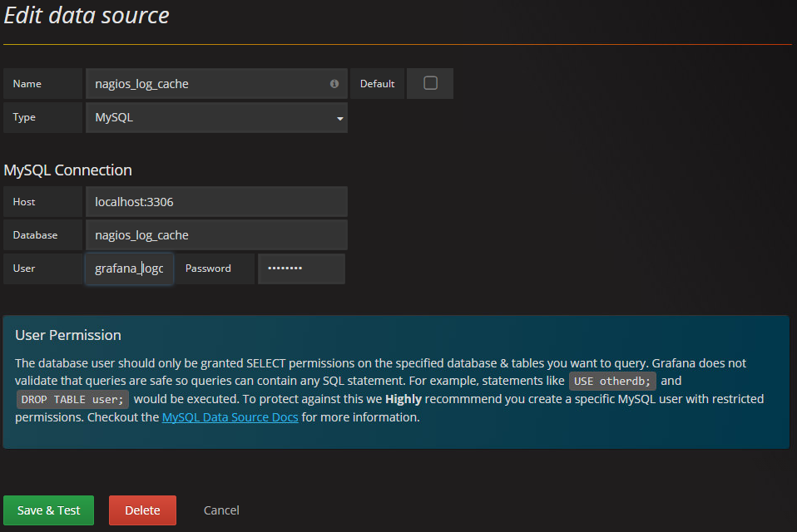This screenshot has width=797, height=532.
Task: Click the User Permission panel title
Action: pyautogui.click(x=67, y=334)
